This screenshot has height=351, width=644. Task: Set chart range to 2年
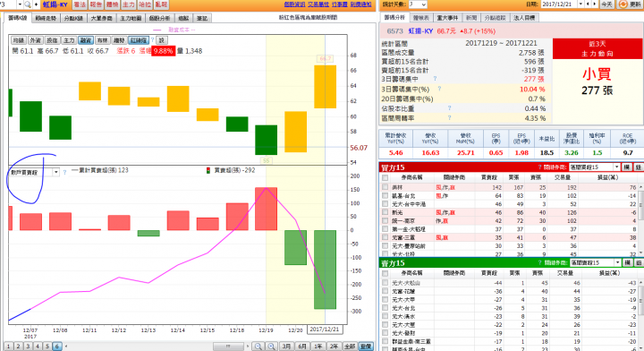tap(334, 347)
